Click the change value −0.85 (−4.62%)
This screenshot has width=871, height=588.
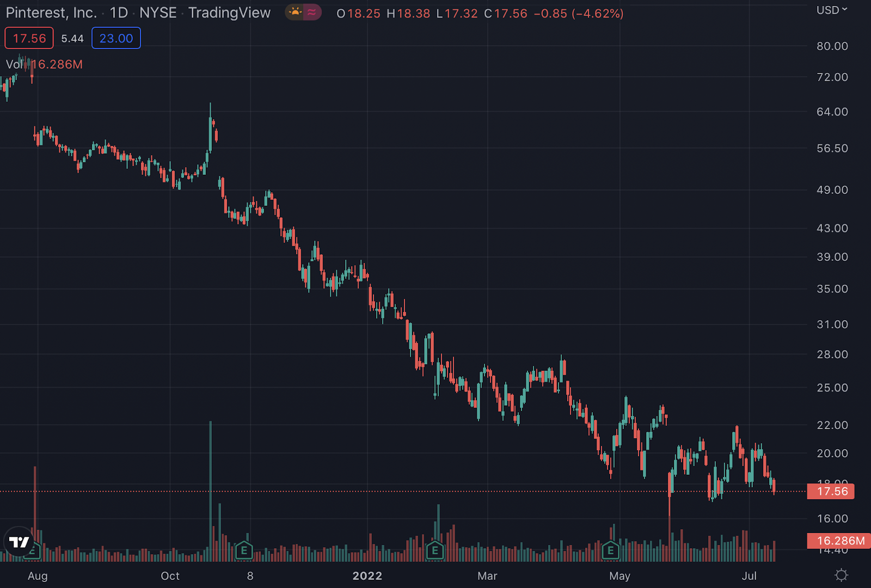(x=579, y=14)
